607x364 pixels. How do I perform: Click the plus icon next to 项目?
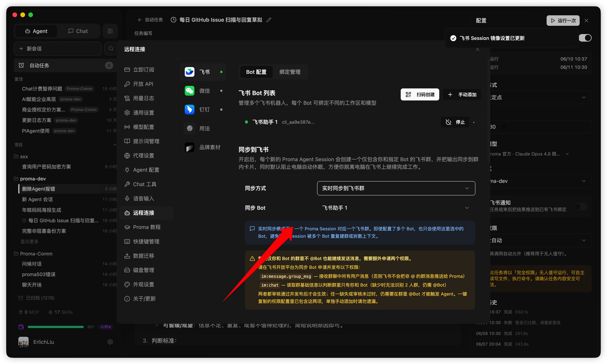click(115, 145)
